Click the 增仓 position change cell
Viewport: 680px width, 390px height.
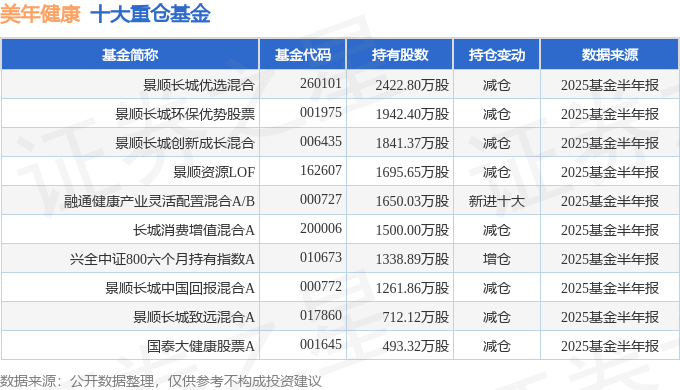(497, 259)
